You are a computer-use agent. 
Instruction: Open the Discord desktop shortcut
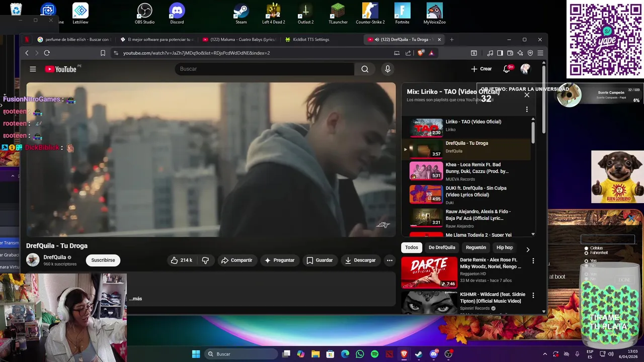tap(177, 14)
